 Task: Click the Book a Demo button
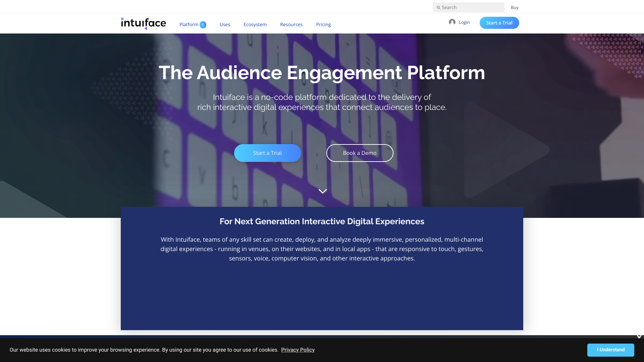click(360, 153)
